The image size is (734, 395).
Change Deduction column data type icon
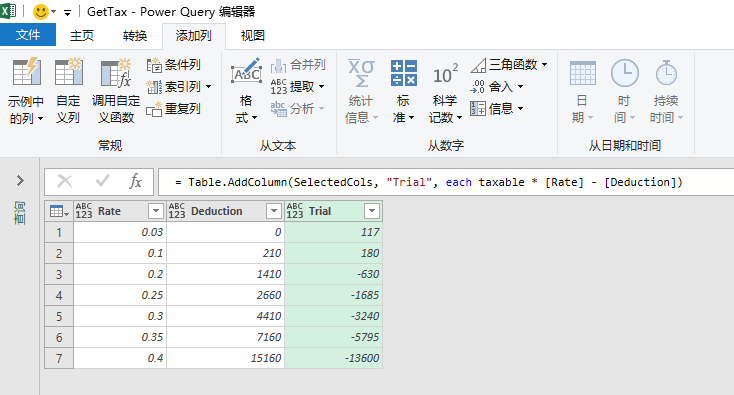pyautogui.click(x=177, y=211)
